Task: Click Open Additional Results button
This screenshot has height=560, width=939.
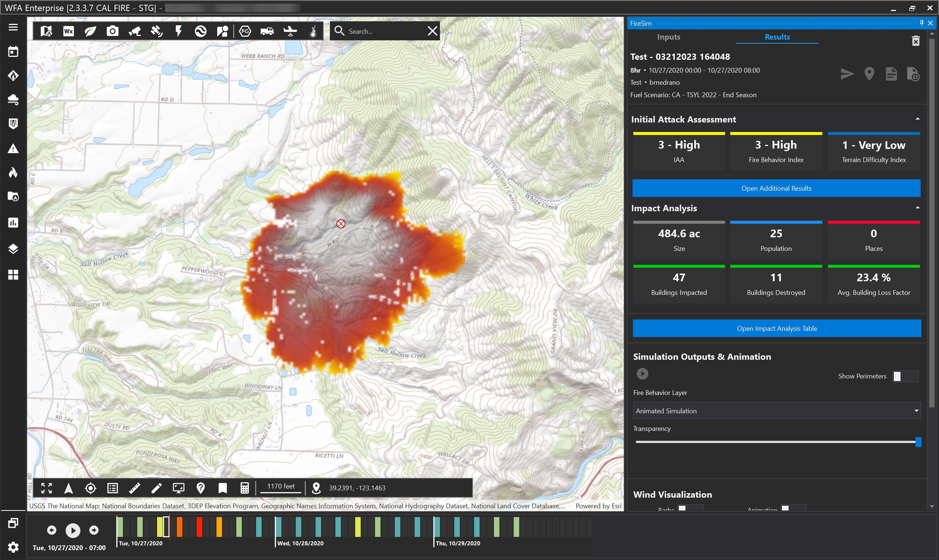Action: tap(776, 188)
